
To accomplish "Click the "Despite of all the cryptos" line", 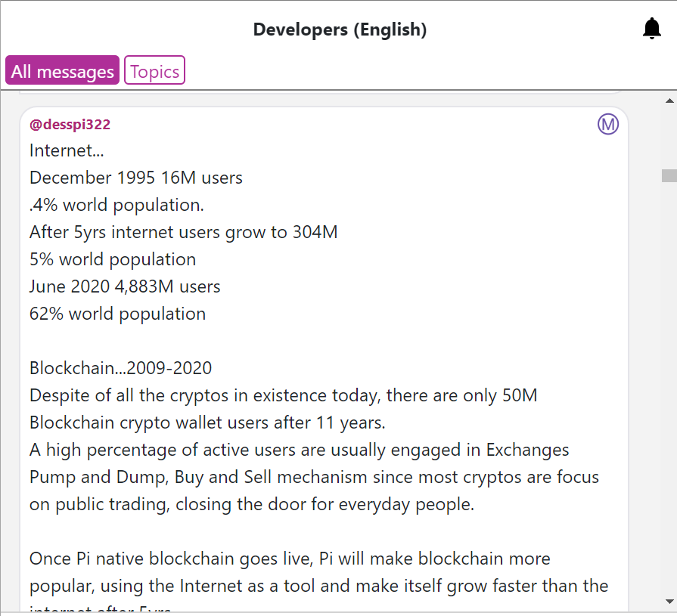I will tap(284, 395).
